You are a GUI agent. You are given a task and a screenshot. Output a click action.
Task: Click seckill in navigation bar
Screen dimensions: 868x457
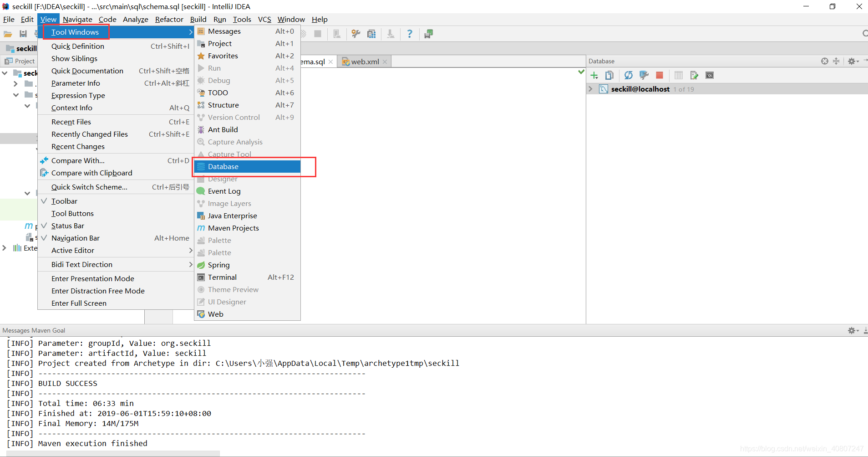(21, 48)
